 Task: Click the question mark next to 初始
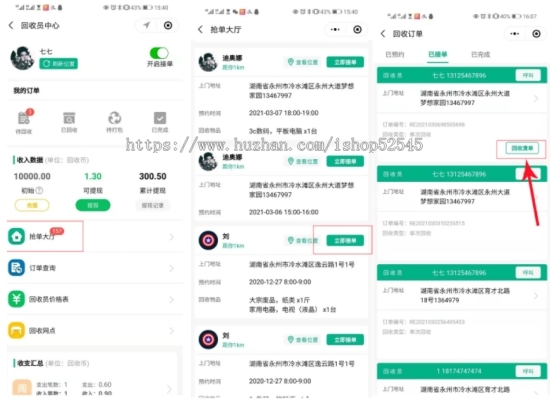[39, 190]
